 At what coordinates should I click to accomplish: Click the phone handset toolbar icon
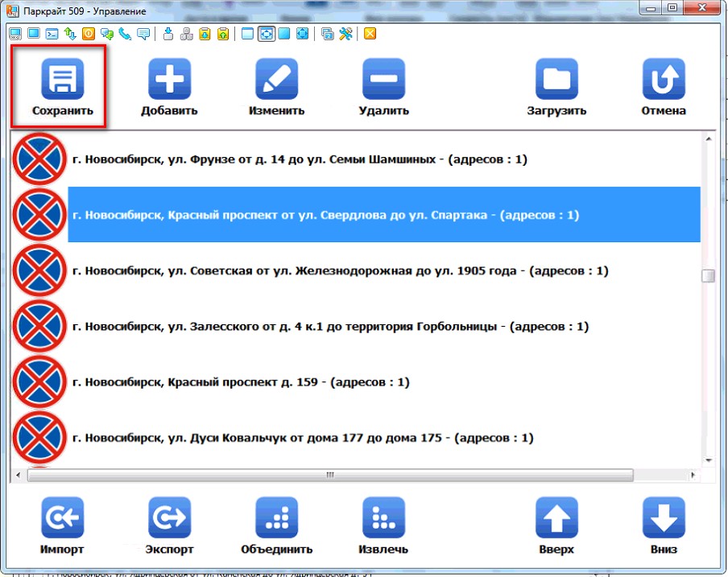125,34
